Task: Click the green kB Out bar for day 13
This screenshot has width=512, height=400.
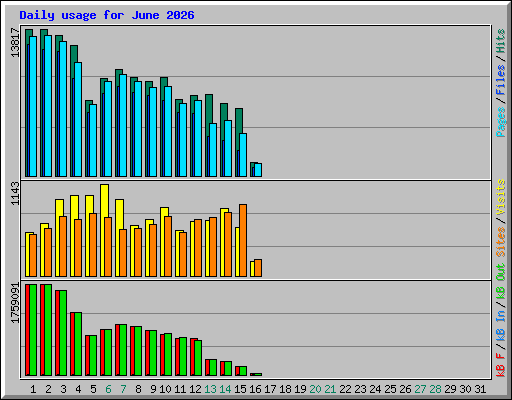Action: click(213, 367)
